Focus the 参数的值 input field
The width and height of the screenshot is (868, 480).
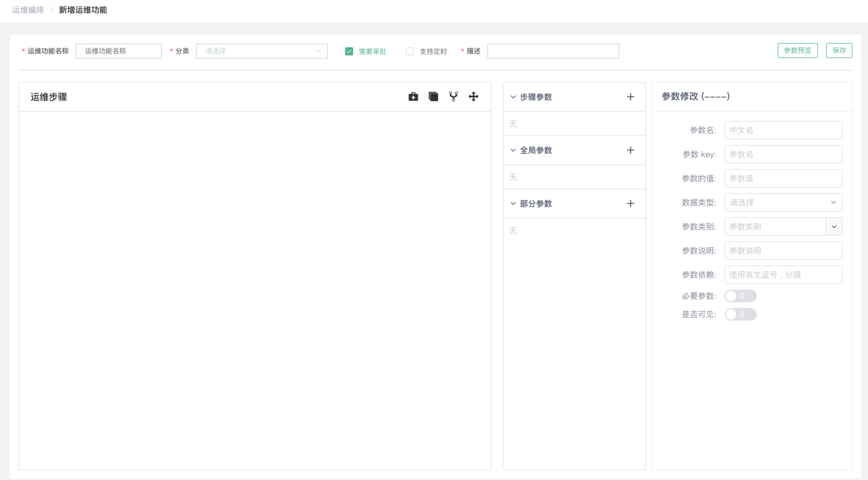click(783, 178)
